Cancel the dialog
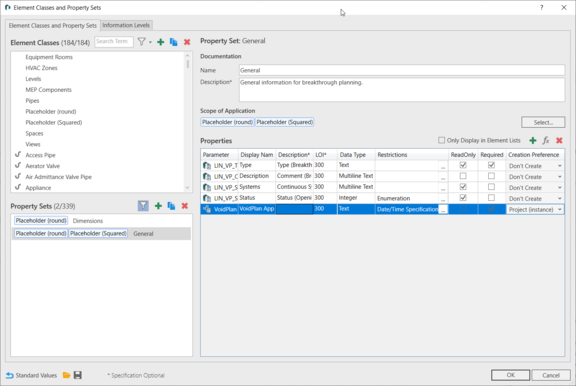Image resolution: width=576 pixels, height=386 pixels. [x=551, y=375]
